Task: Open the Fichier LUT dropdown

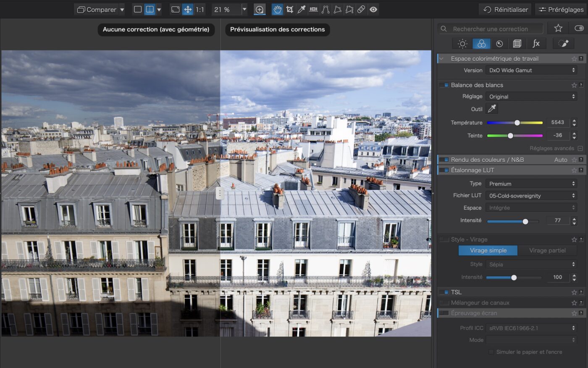Action: (531, 196)
